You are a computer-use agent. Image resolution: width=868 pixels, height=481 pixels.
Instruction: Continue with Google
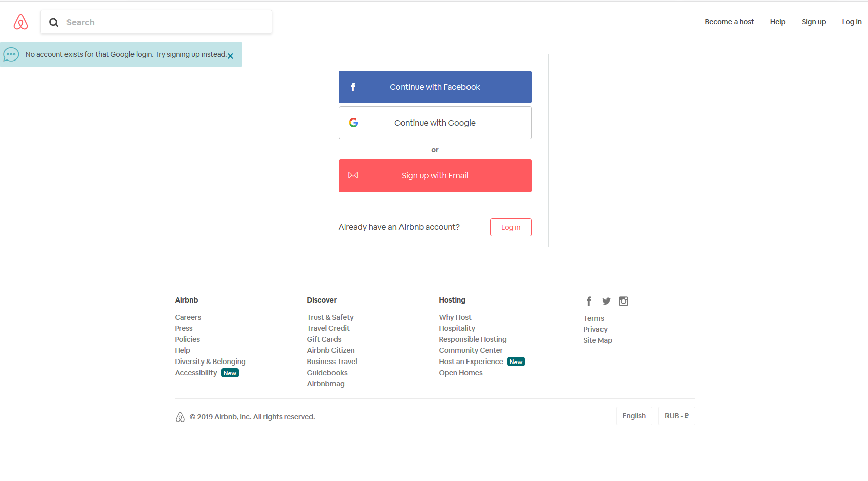[435, 123]
